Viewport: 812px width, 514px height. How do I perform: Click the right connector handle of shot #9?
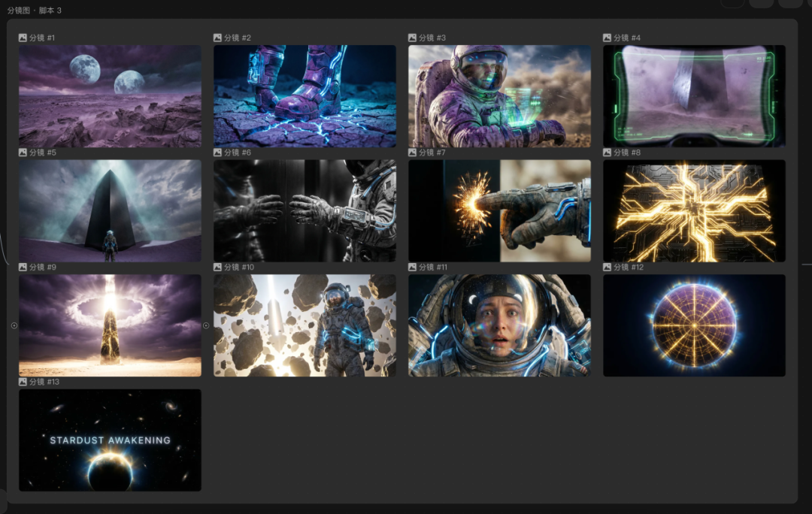(x=206, y=325)
